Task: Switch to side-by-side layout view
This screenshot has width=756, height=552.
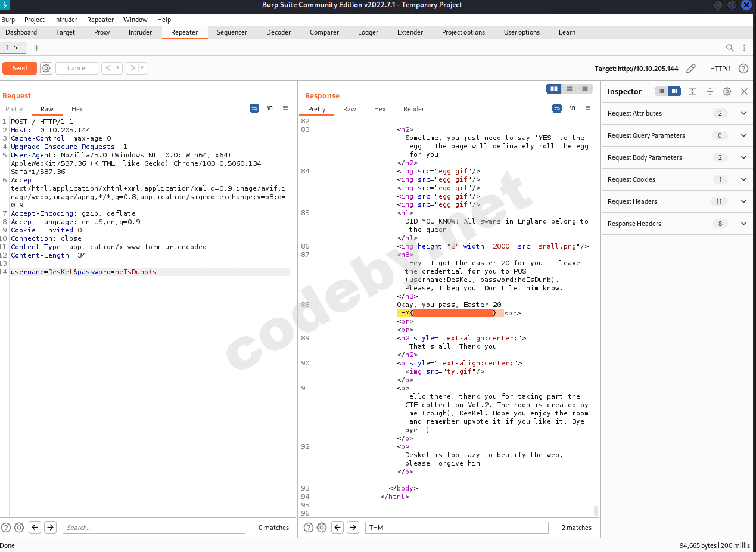Action: click(554, 89)
